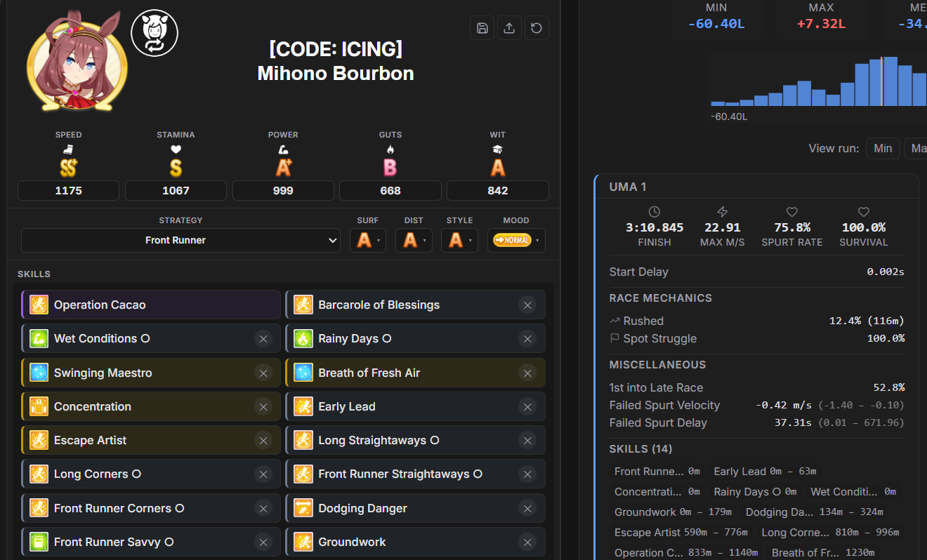Open the STYLE aptitude dropdown
This screenshot has width=927, height=560.
pos(459,240)
